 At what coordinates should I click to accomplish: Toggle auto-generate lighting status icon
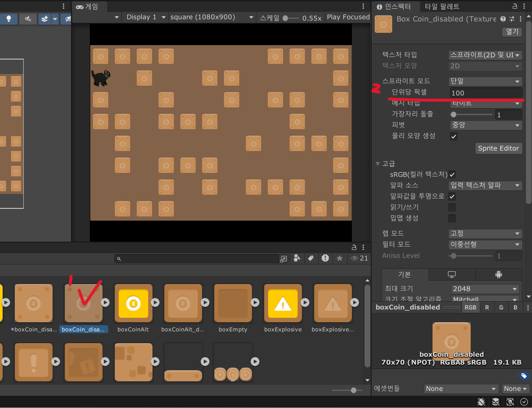510,401
